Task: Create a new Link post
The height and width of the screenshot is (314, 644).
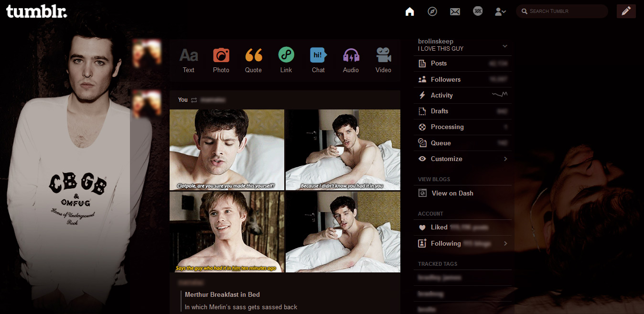Action: (x=286, y=61)
